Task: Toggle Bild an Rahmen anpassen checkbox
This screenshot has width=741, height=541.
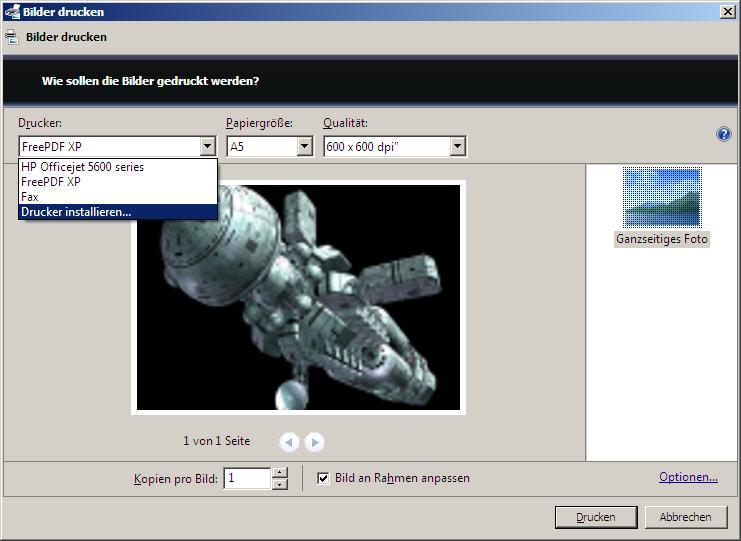Action: [x=323, y=478]
